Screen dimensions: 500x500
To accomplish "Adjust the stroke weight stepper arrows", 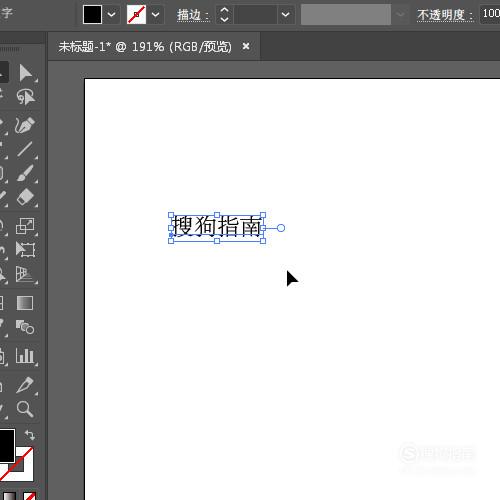I will pyautogui.click(x=224, y=15).
